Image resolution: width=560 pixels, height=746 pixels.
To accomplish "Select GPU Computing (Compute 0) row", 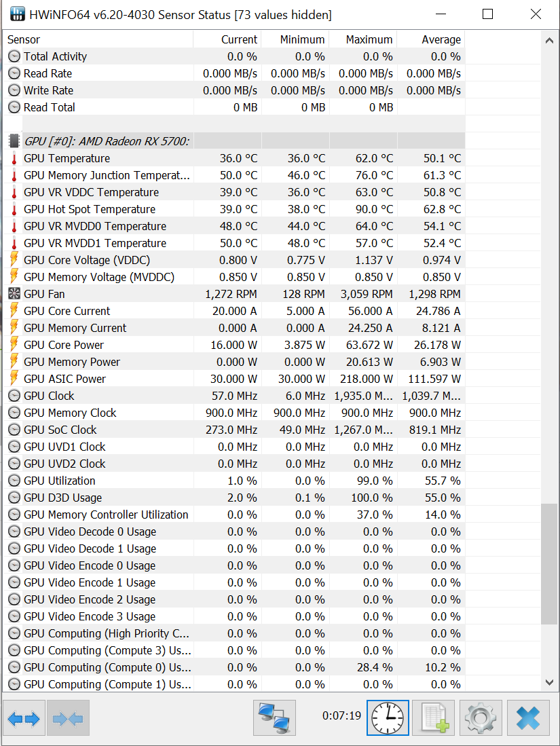I will (x=234, y=667).
